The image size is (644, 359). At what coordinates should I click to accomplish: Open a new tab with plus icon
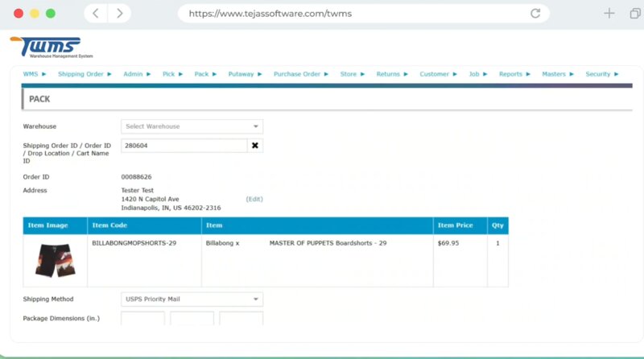[x=609, y=14]
